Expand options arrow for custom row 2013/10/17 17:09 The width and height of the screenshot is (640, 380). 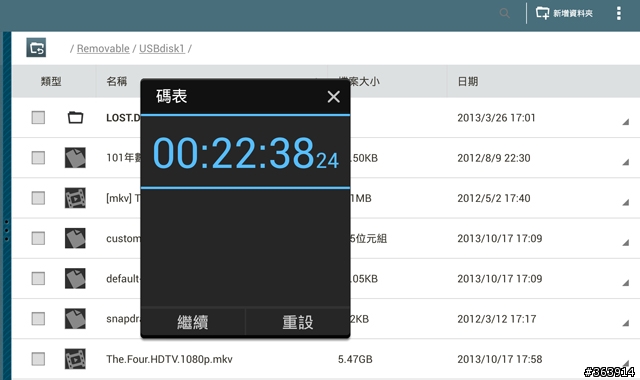point(625,242)
